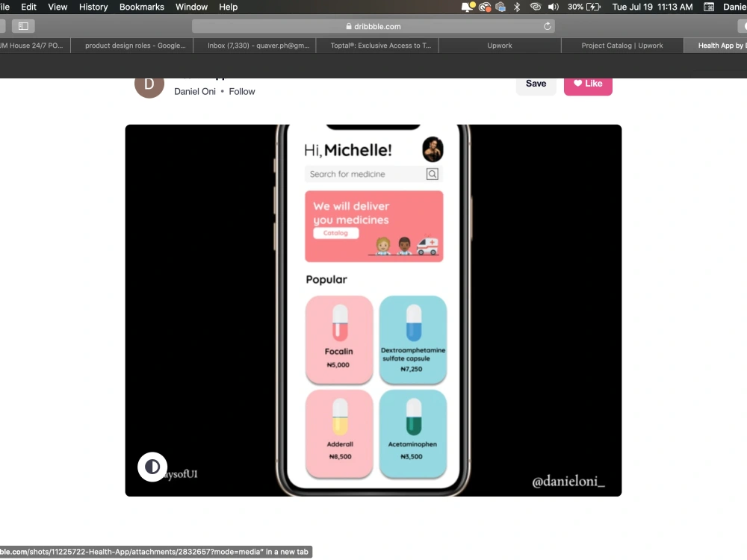Open the Help menu

pyautogui.click(x=228, y=7)
